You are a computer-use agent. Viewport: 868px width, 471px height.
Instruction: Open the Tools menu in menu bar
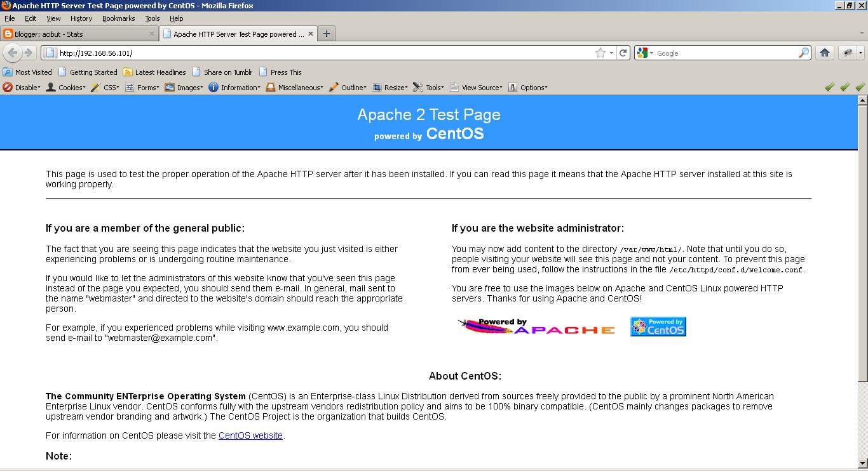153,18
